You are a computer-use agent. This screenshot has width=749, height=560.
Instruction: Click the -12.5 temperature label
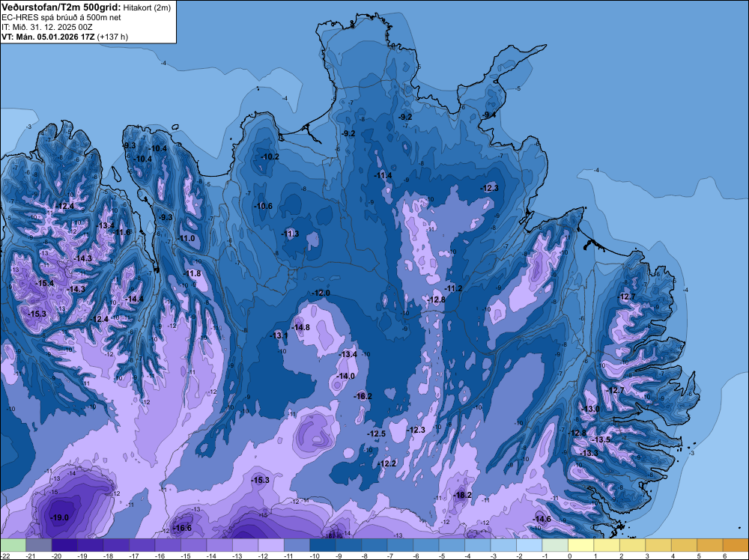pyautogui.click(x=377, y=433)
